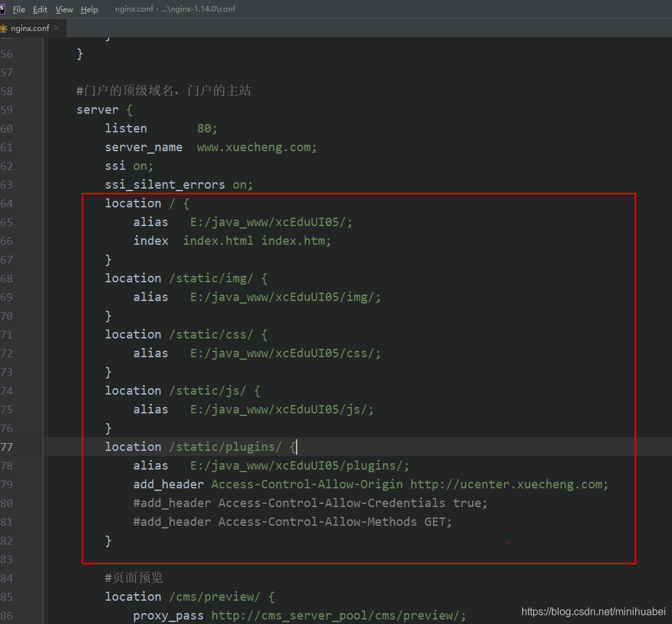Click 'location /static/img/' line
The height and width of the screenshot is (624, 672).
187,278
